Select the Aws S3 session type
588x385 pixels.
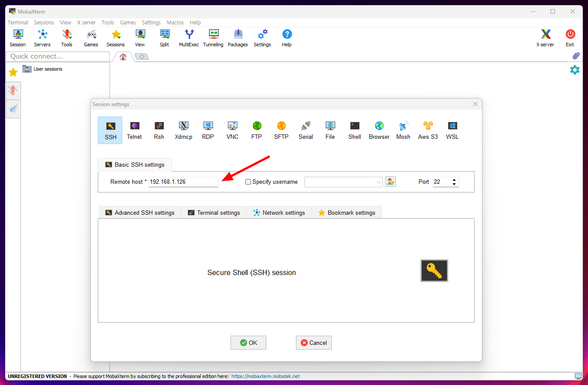pyautogui.click(x=428, y=130)
